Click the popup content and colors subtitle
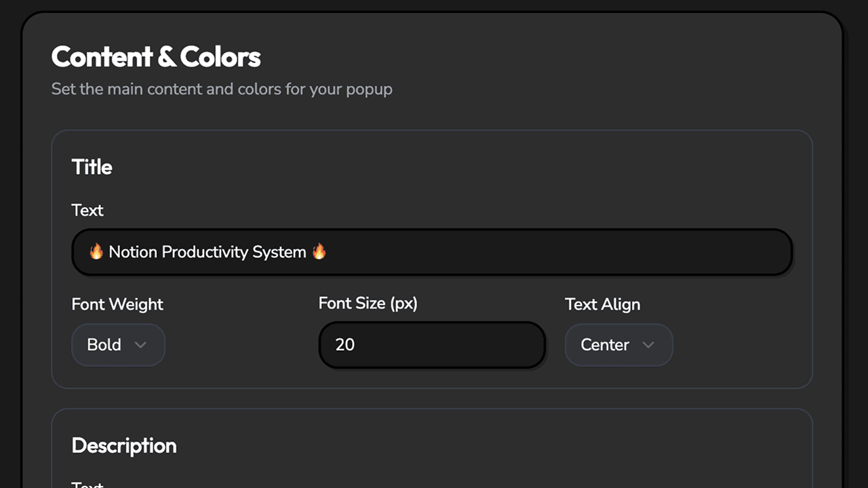The image size is (868, 488). [222, 89]
